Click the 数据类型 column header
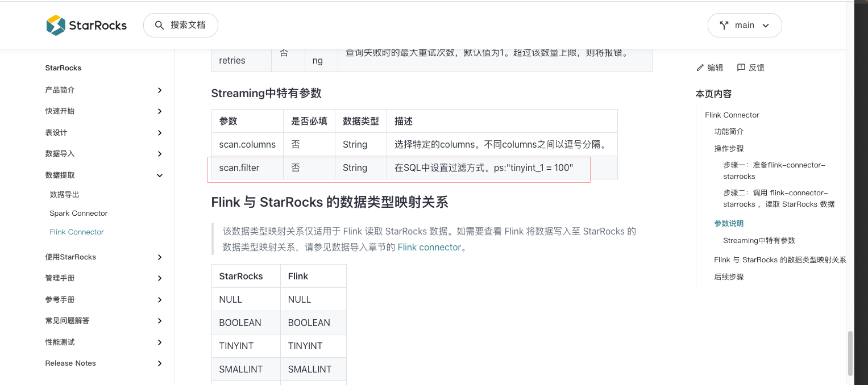 tap(361, 121)
